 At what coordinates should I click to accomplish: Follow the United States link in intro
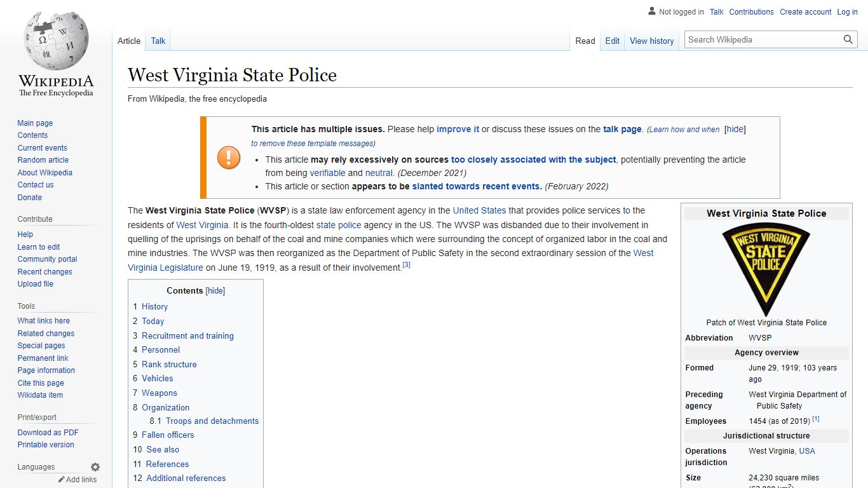479,210
